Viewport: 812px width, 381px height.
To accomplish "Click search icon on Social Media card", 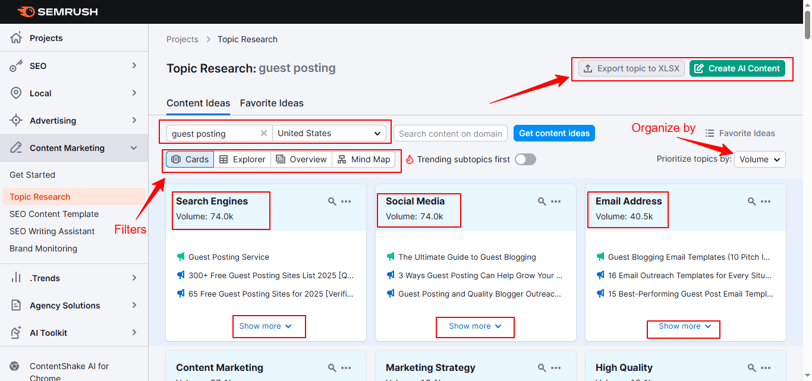I will pos(542,201).
